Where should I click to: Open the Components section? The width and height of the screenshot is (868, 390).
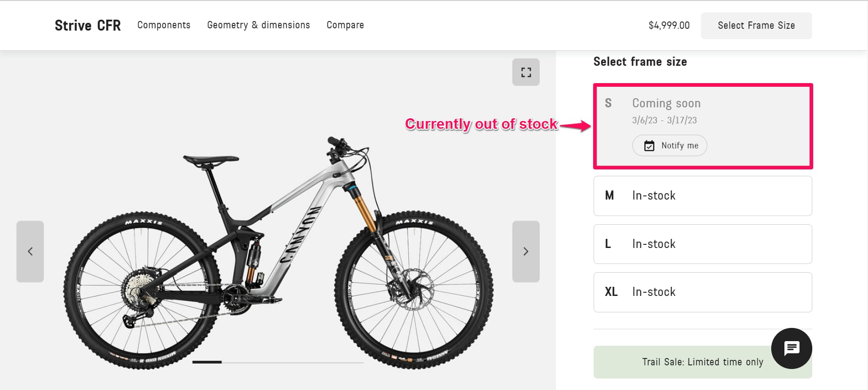coord(163,25)
